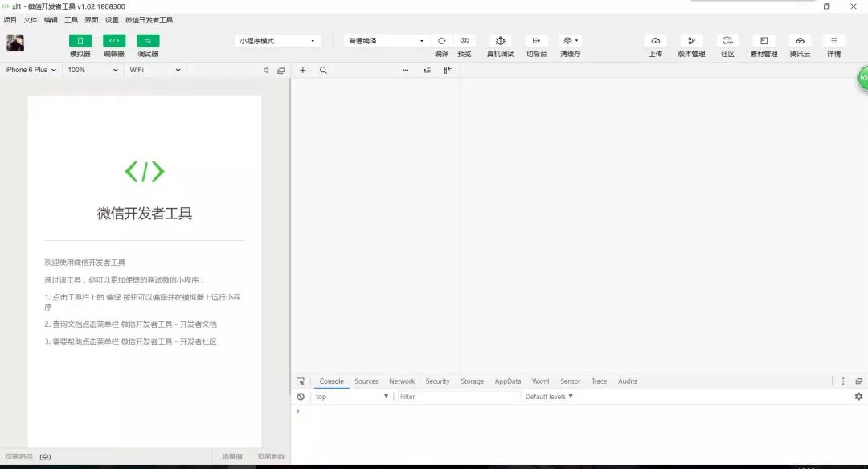Open the 腾讯云 Tencent Cloud icon
Screen dimensions: 868x469
(x=800, y=41)
